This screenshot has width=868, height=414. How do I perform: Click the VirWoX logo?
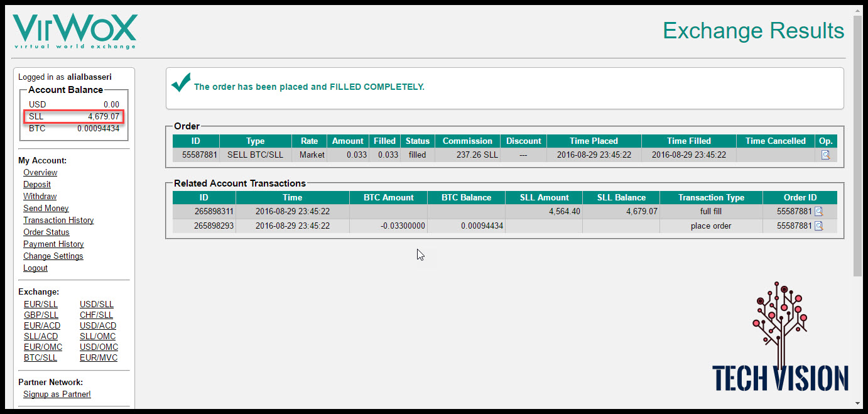[75, 32]
